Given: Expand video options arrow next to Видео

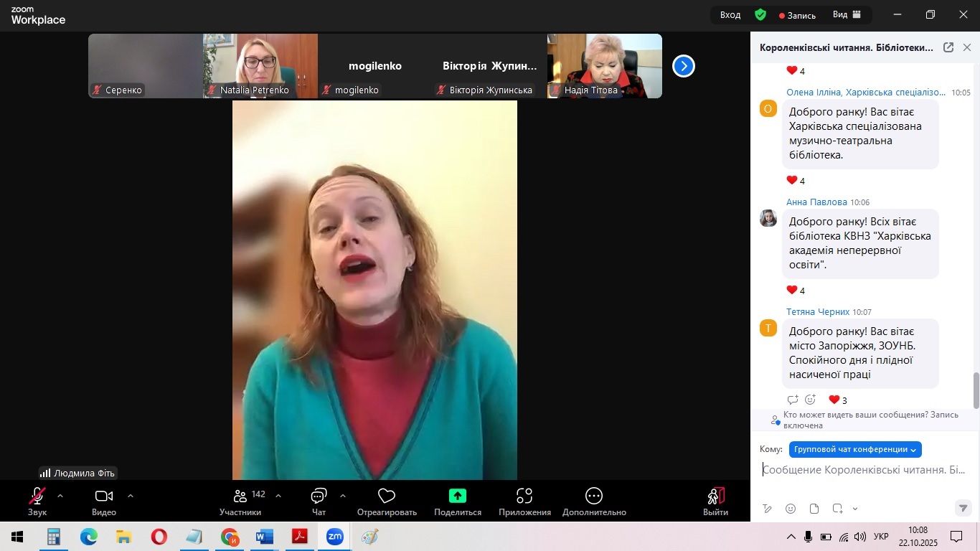Looking at the screenshot, I should click(131, 496).
